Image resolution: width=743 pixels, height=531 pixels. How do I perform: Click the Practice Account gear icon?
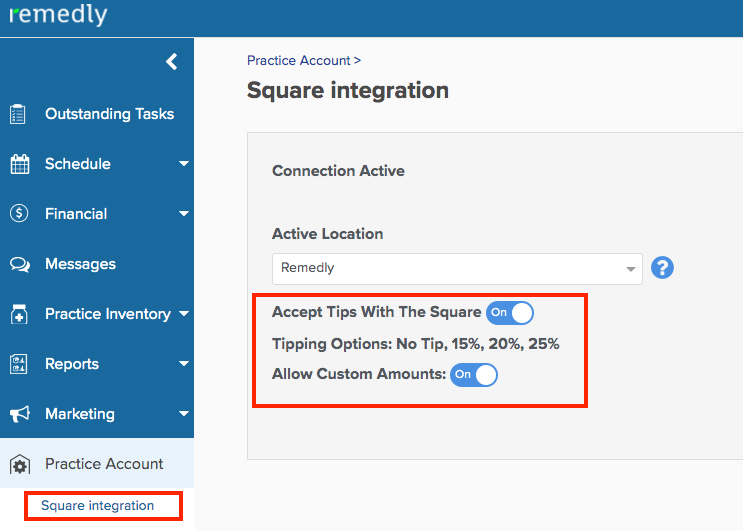click(19, 465)
